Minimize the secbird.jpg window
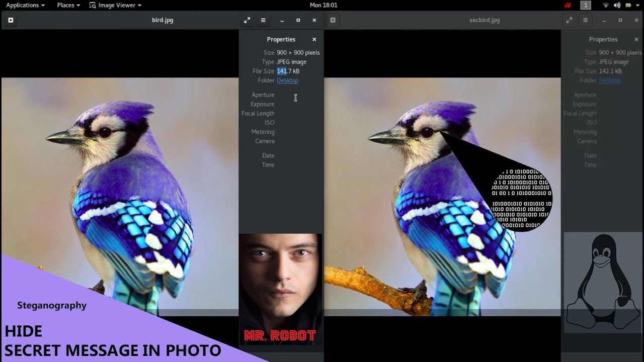Image resolution: width=644 pixels, height=362 pixels. pos(604,20)
